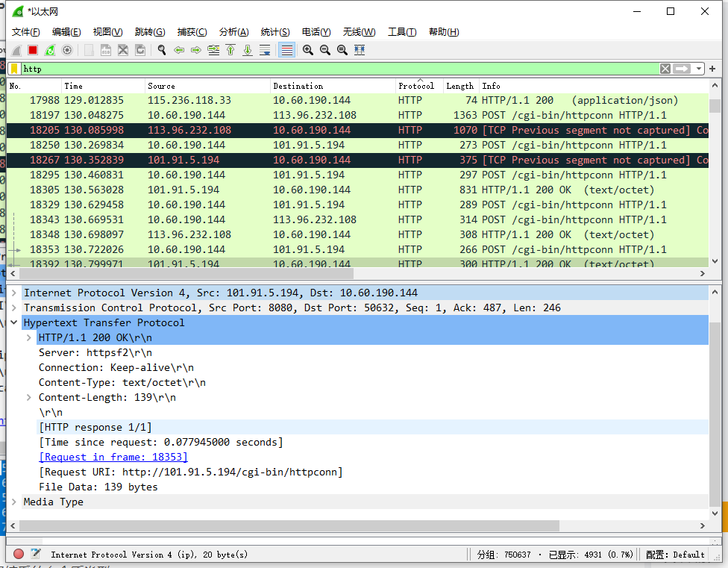The image size is (728, 568).
Task: Open the 电话(Y) menu
Action: [316, 32]
